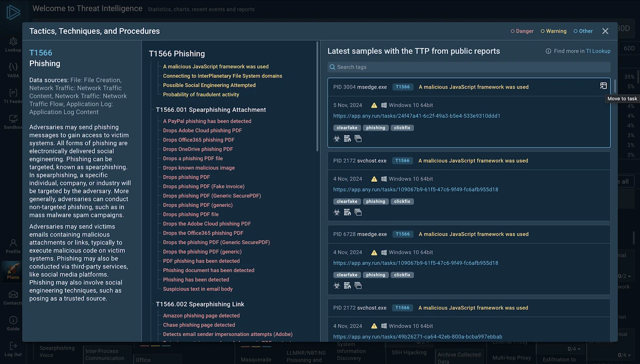The width and height of the screenshot is (640, 364).
Task: Select 'Chase phishing page detected'
Action: (199, 325)
